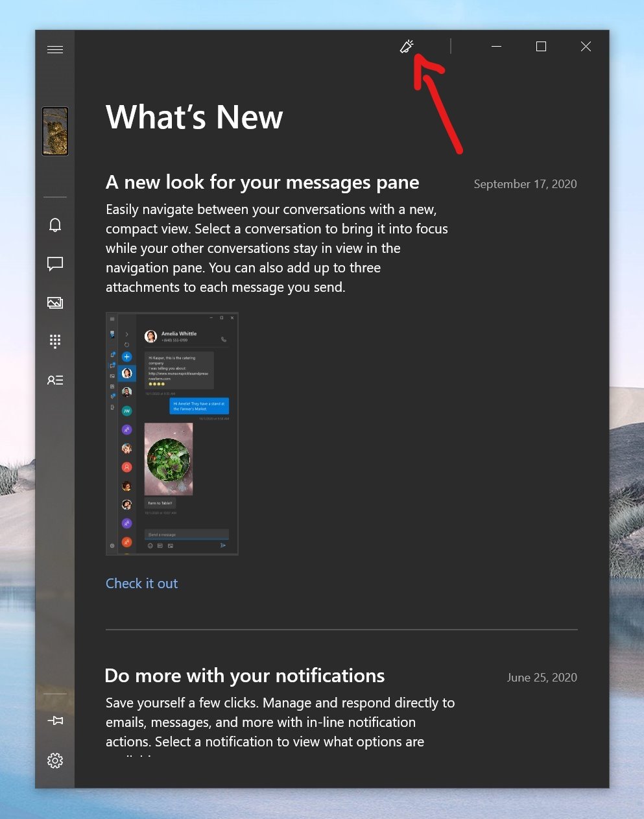Open the Contacts list icon
The height and width of the screenshot is (819, 644).
pyautogui.click(x=55, y=380)
